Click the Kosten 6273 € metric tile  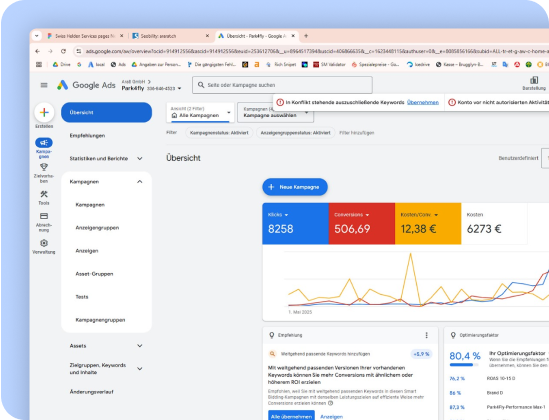(494, 223)
